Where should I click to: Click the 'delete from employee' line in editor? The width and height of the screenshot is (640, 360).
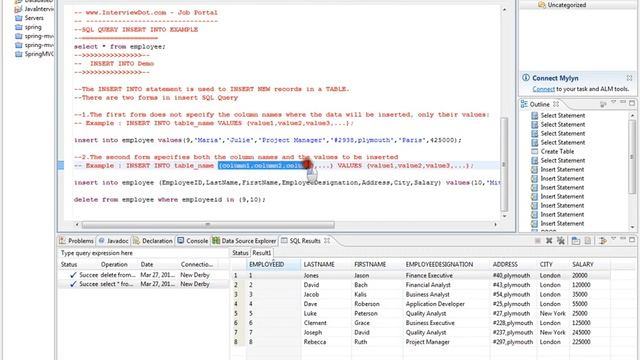(169, 200)
